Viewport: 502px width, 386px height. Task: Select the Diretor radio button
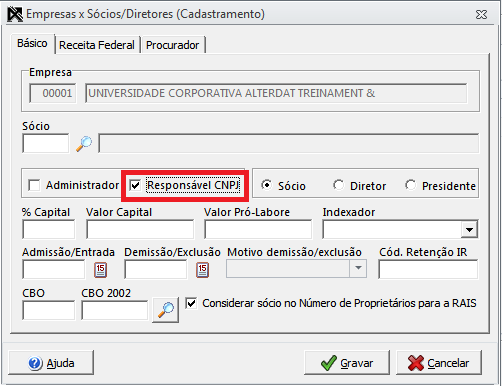(x=338, y=185)
